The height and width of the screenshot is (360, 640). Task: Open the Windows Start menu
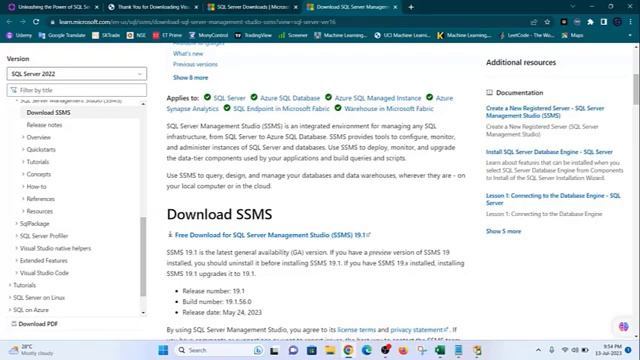(x=163, y=350)
